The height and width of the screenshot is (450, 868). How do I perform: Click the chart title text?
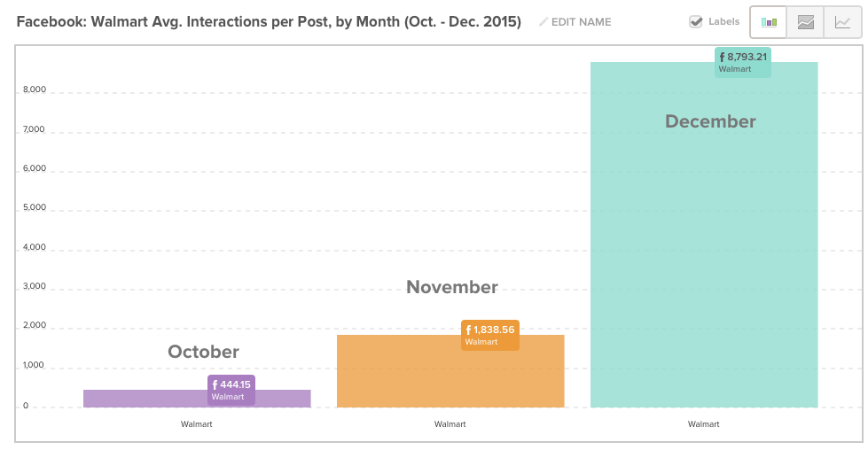269,22
